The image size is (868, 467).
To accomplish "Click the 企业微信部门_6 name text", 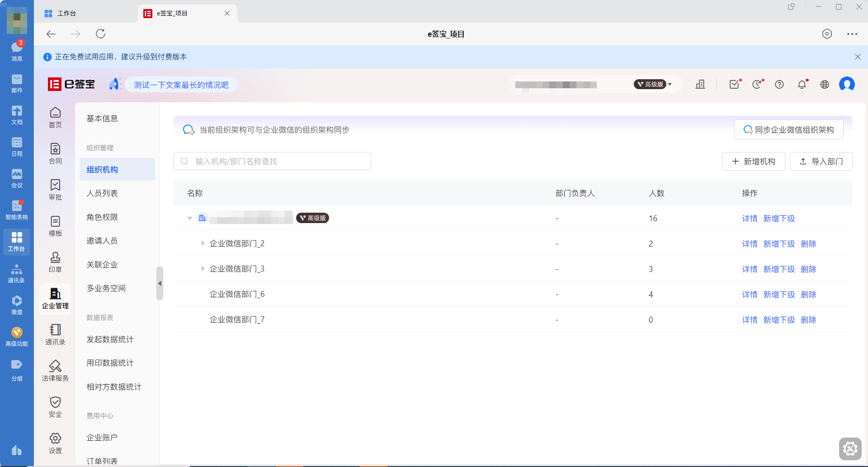I will tap(237, 294).
